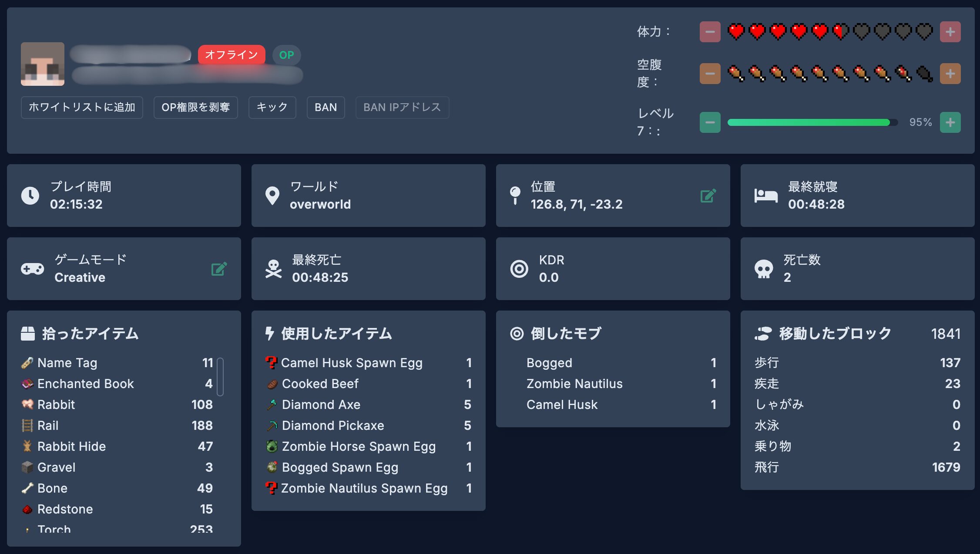Image resolution: width=980 pixels, height=554 pixels.
Task: Decrease hunger with the orange minus button
Action: click(x=710, y=74)
